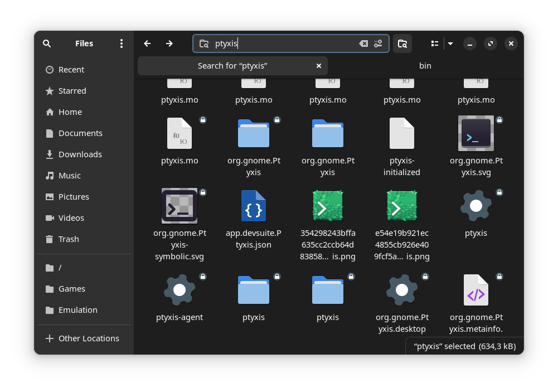
Task: Open the Games bookmark
Action: click(x=84, y=289)
